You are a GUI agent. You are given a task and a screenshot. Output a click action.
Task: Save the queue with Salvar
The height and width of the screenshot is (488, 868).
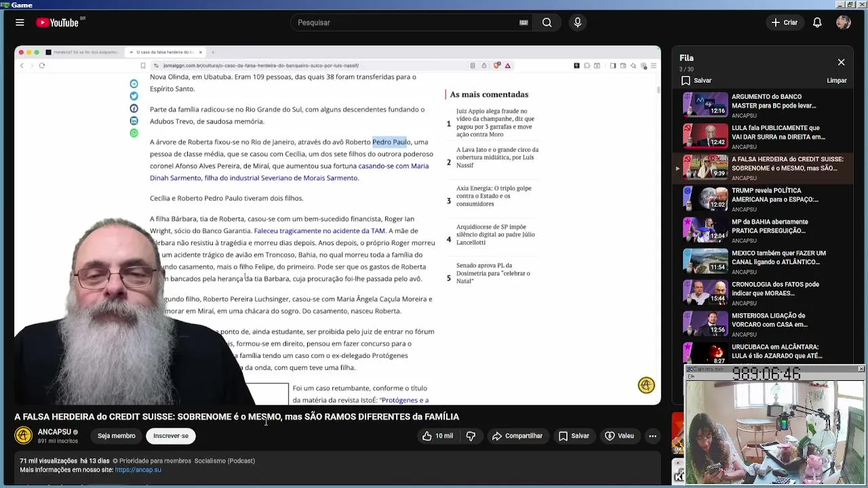coord(696,81)
